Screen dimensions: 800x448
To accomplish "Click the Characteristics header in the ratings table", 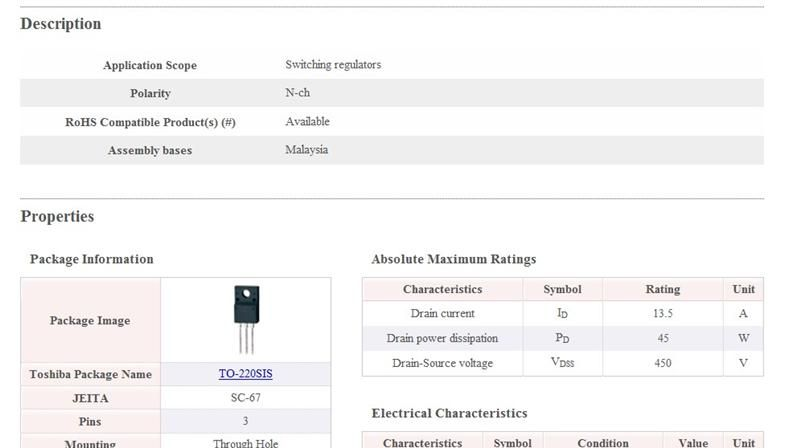I will tap(442, 289).
